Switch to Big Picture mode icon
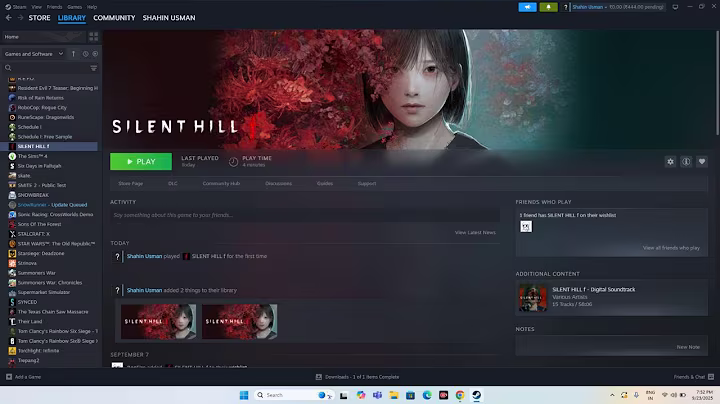The image size is (720, 404). (675, 7)
